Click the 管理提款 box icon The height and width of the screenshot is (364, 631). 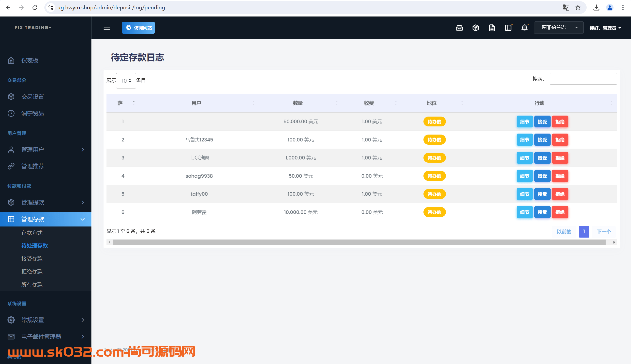[x=11, y=202]
